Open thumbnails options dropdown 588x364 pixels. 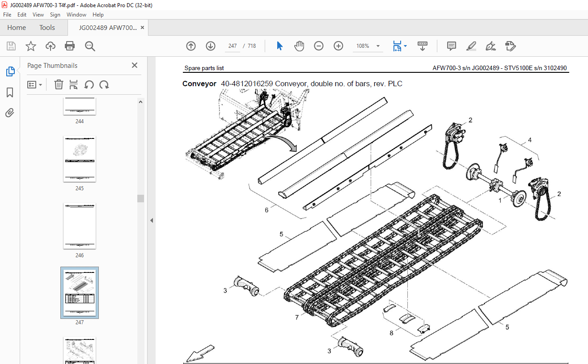34,84
